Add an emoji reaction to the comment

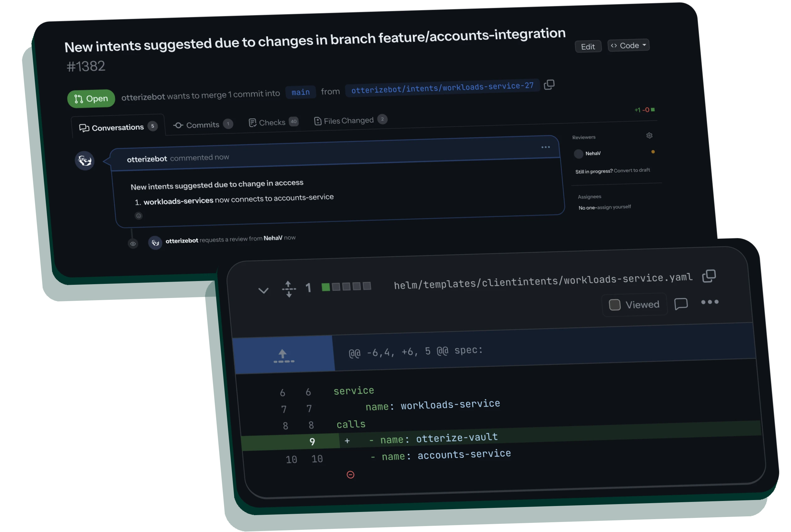point(139,216)
